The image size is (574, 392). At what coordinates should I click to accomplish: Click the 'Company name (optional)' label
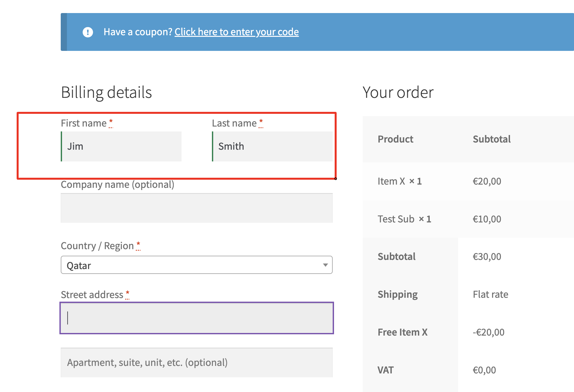(x=118, y=185)
